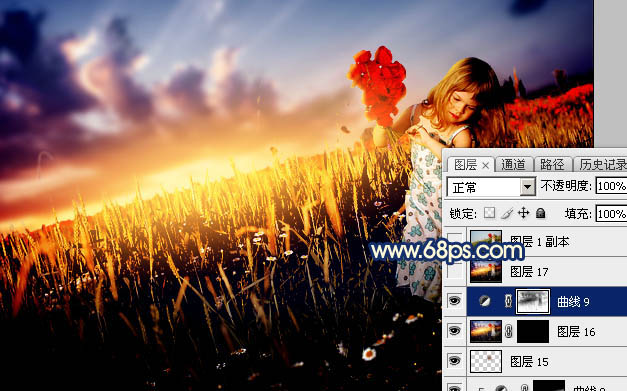The width and height of the screenshot is (627, 391).
Task: Show the 图层 1 副本 layer
Action: pos(454,241)
